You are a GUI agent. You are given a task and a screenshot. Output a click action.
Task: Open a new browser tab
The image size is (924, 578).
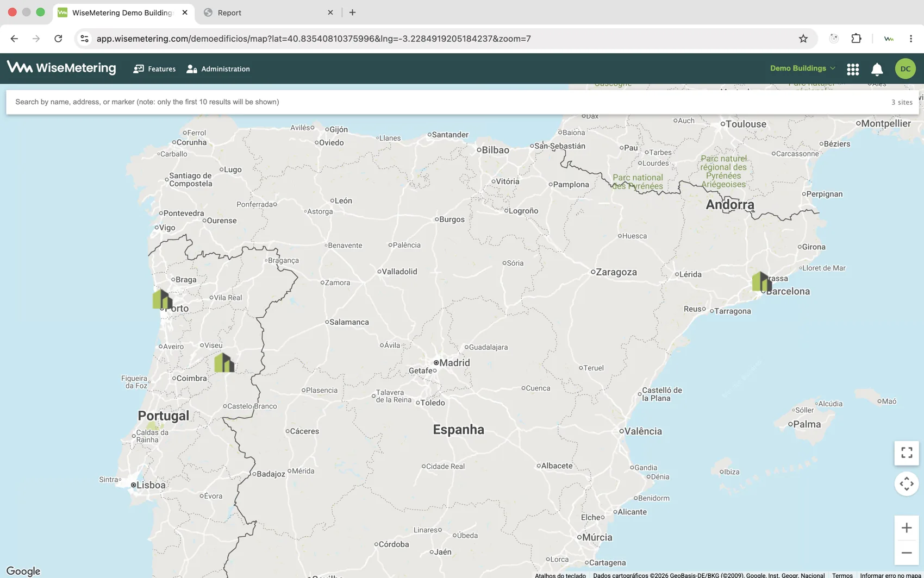(x=352, y=12)
